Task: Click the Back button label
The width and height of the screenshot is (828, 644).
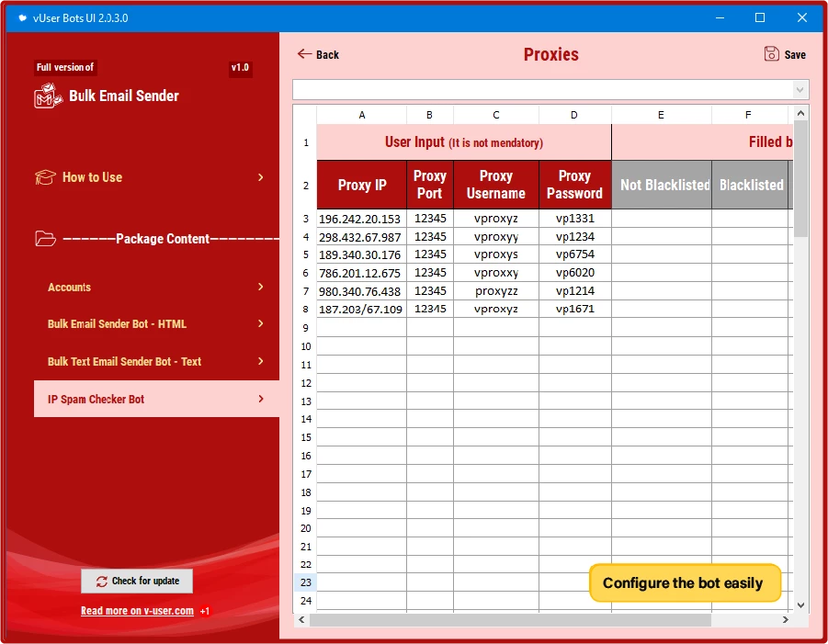Action: 327,55
